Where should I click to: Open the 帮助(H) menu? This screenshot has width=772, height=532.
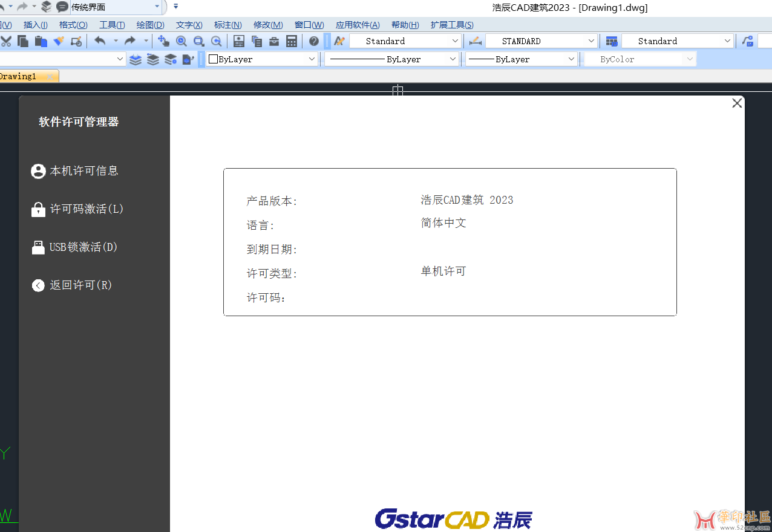405,25
